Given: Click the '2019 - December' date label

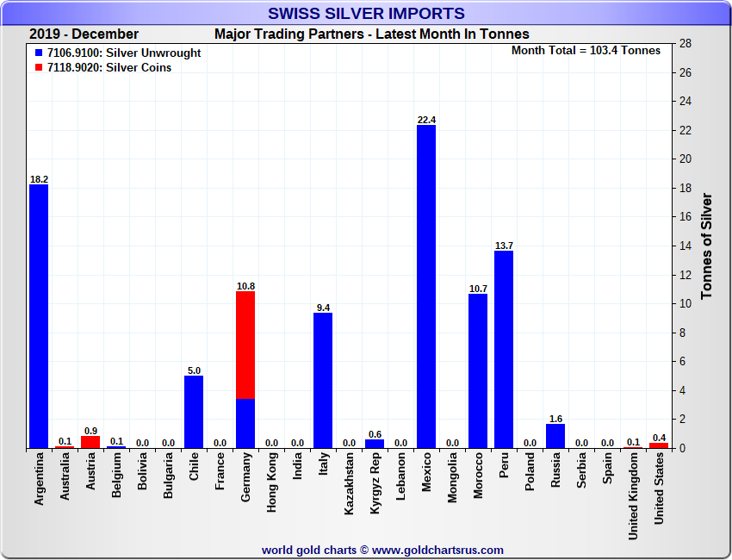Looking at the screenshot, I should 84,34.
